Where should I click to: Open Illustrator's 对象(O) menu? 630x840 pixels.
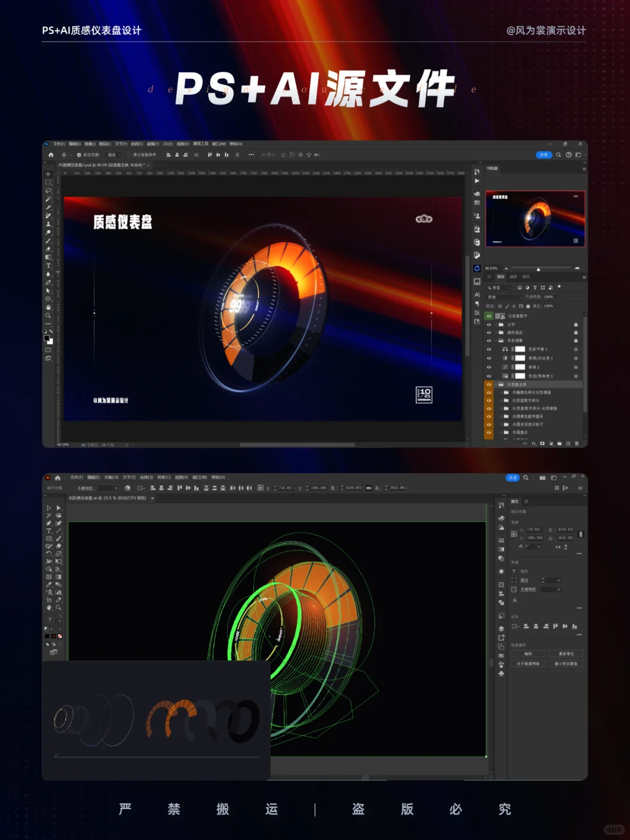coord(111,477)
